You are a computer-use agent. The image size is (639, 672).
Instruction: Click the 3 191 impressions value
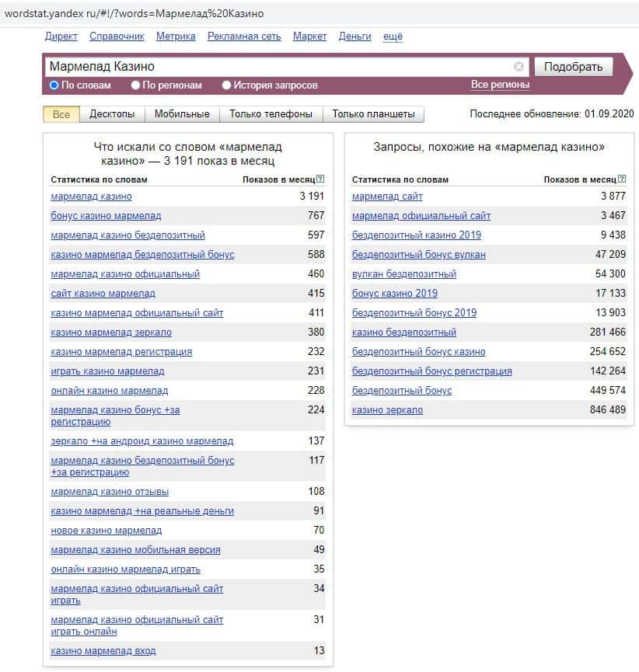[x=312, y=196]
